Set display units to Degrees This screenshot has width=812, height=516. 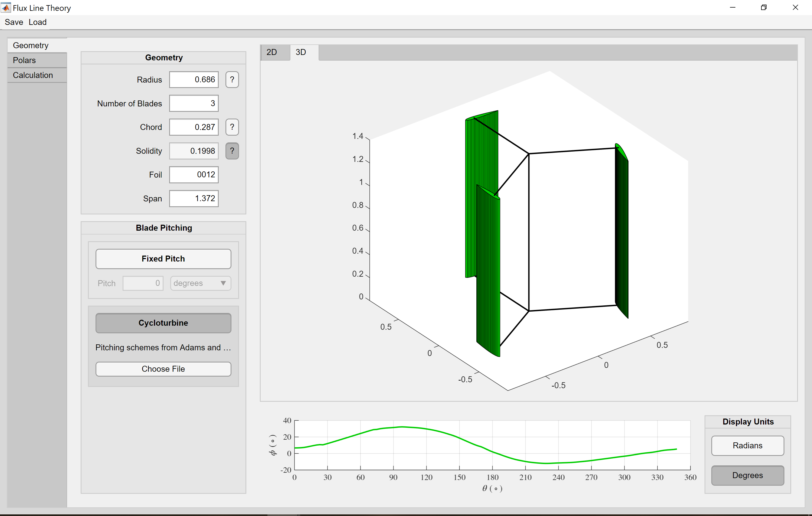point(747,475)
